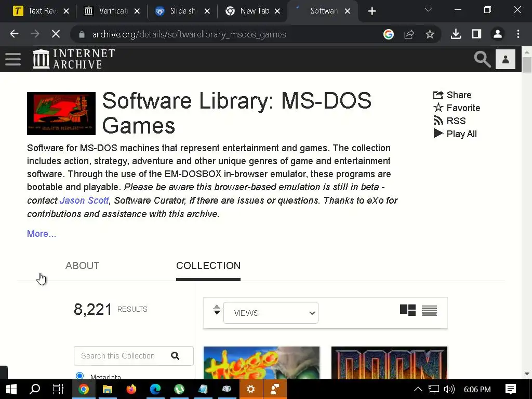Screen dimensions: 532x399
Task: Add collection to Favorites star
Action: point(457,108)
